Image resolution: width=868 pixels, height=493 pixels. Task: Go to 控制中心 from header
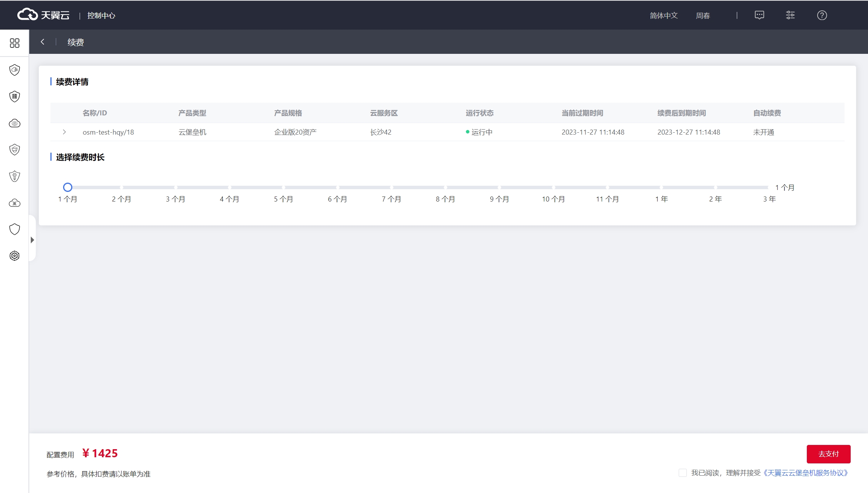[101, 16]
